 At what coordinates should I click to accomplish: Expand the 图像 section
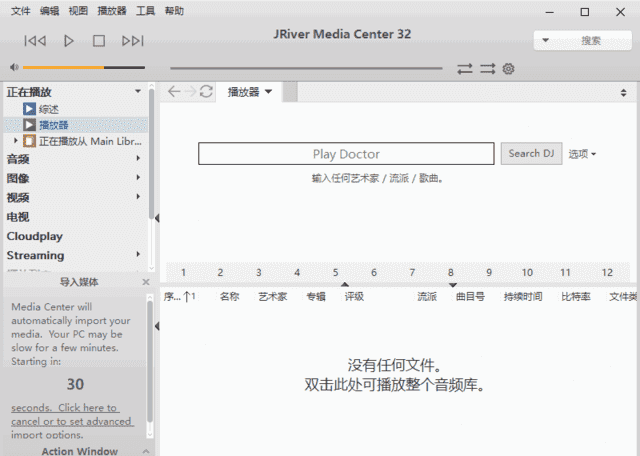point(138,178)
